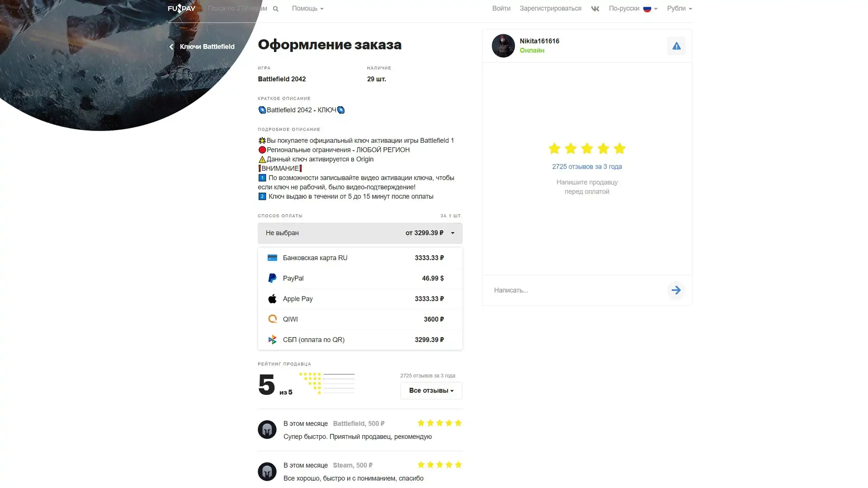This screenshot has width=868, height=488.
Task: Click the report seller warning icon
Action: pyautogui.click(x=676, y=46)
